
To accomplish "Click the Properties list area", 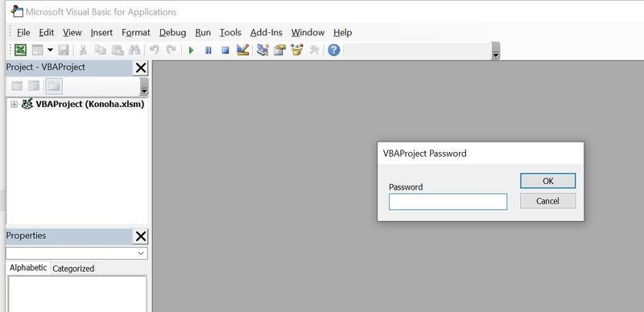I will pos(76,294).
